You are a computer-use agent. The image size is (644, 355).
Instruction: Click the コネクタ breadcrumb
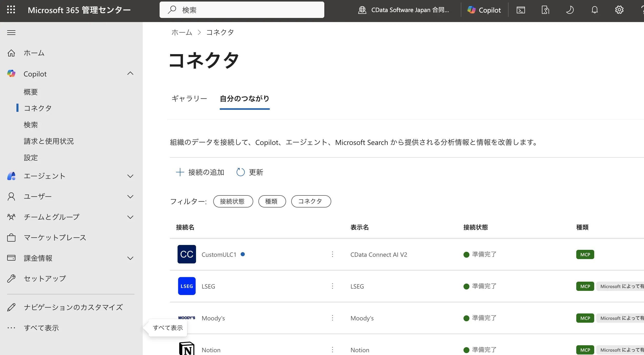click(220, 32)
